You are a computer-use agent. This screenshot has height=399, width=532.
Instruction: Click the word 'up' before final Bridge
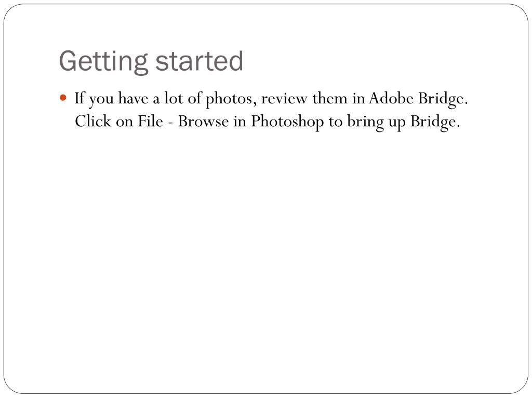pos(397,124)
